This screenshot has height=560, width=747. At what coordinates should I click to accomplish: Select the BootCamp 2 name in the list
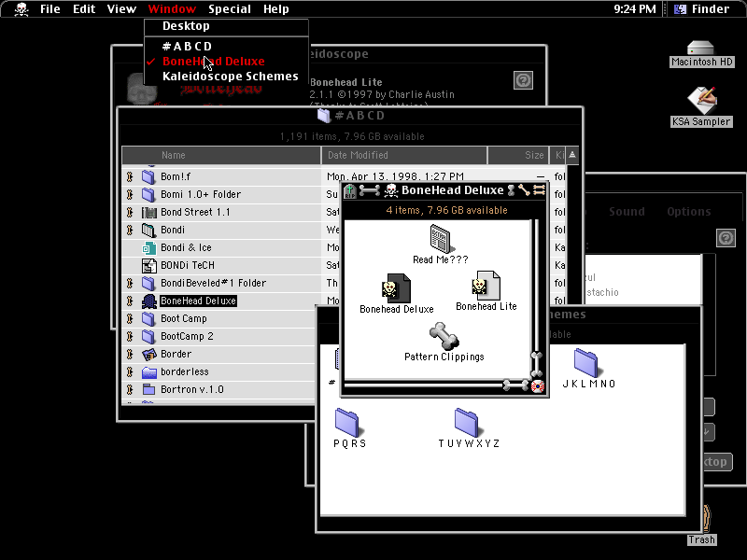tap(187, 336)
